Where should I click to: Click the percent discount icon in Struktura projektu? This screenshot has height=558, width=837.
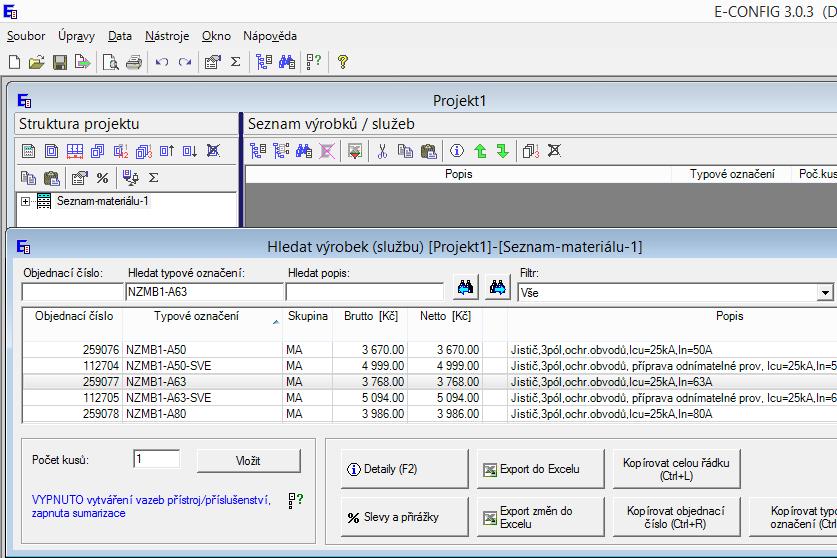pos(102,178)
